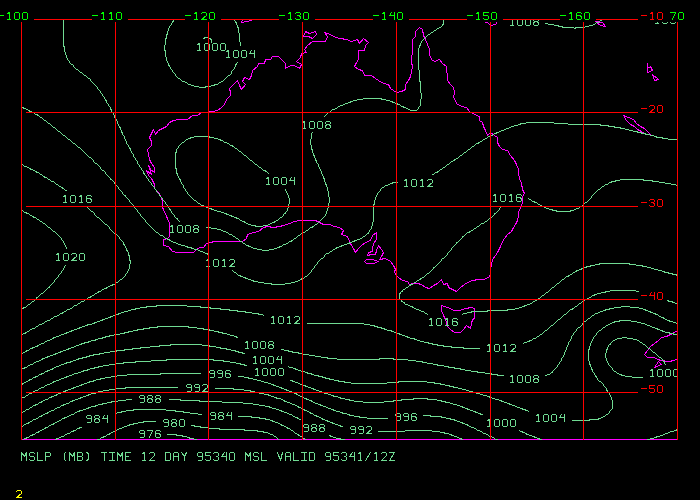Click the -160 longitude label at top

(x=577, y=16)
